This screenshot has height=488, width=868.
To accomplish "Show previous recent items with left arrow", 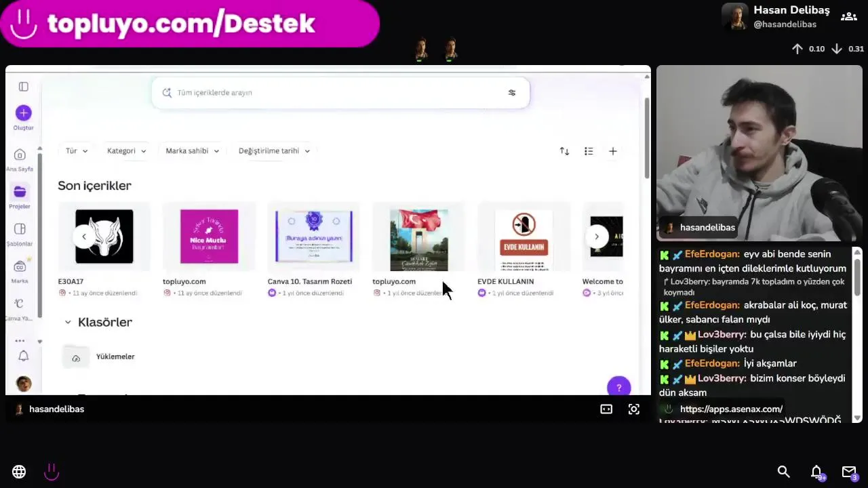I will pos(83,237).
